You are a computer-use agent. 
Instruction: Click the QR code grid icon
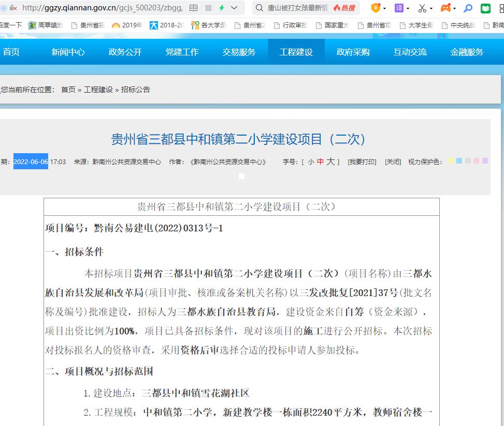208,8
